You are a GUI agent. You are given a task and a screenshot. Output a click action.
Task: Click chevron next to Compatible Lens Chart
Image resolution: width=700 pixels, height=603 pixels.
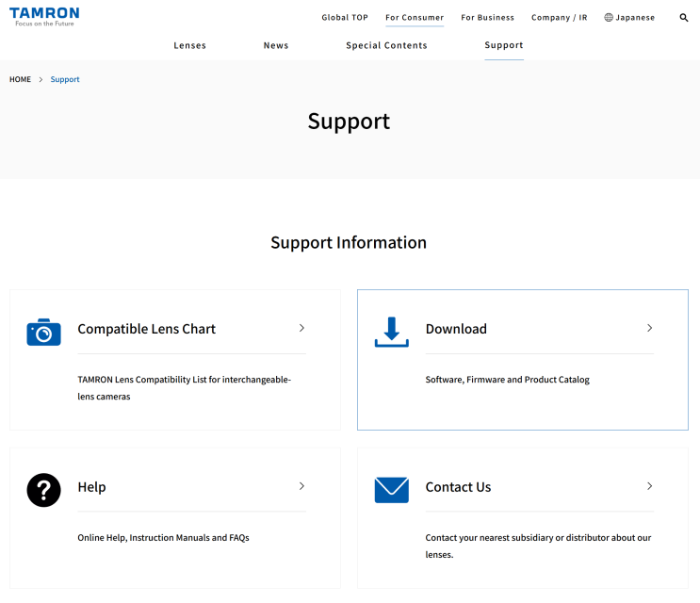click(301, 328)
